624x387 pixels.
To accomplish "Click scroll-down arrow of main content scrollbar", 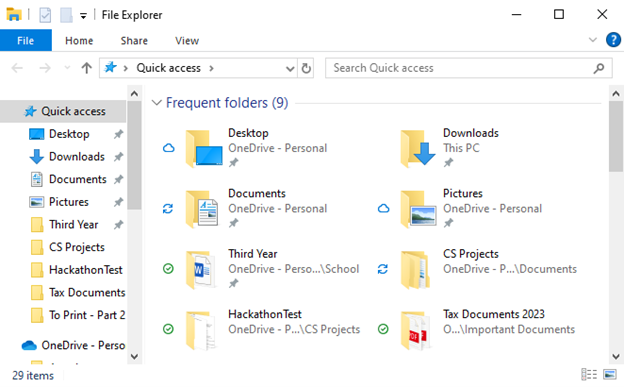I will (616, 356).
